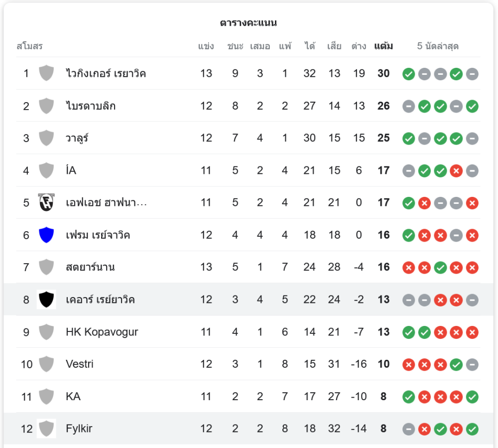
Task: Select the เอฟเอช ฮาฟนา… team name
Action: (x=106, y=202)
